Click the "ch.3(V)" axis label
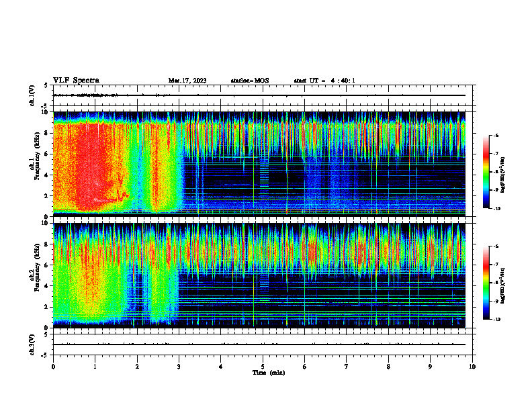This screenshot has width=532, height=411. point(32,345)
